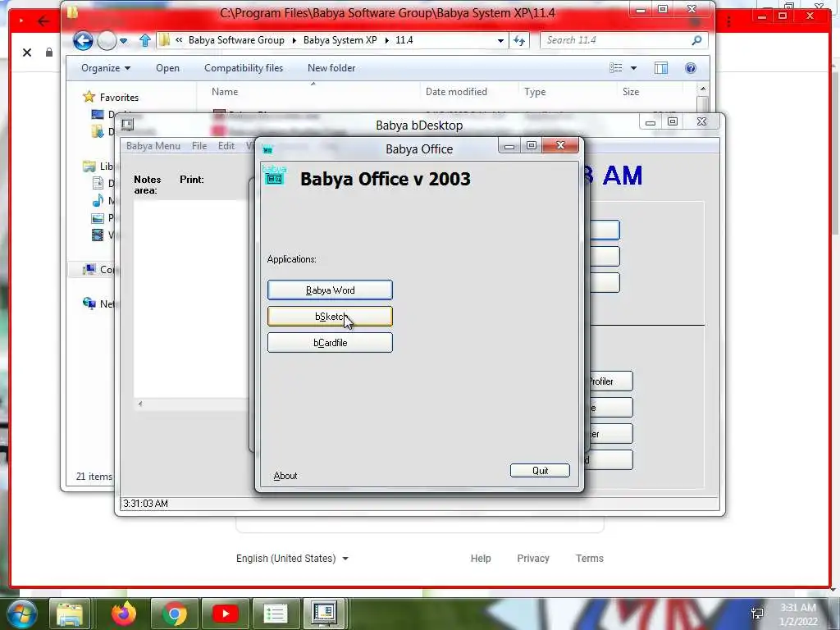Go forward in the Explorer window
This screenshot has height=630, width=840.
coord(107,40)
